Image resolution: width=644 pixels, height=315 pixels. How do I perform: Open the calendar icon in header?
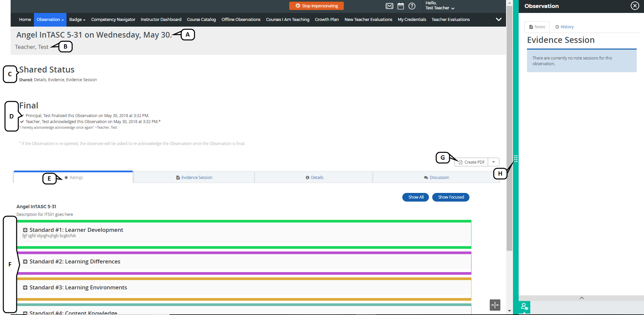401,6
